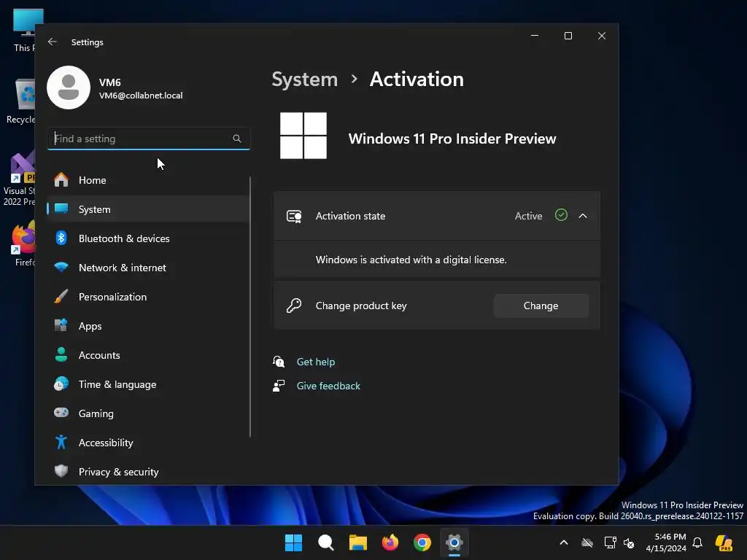Click the Get help headset icon
The height and width of the screenshot is (560, 747).
pos(279,362)
